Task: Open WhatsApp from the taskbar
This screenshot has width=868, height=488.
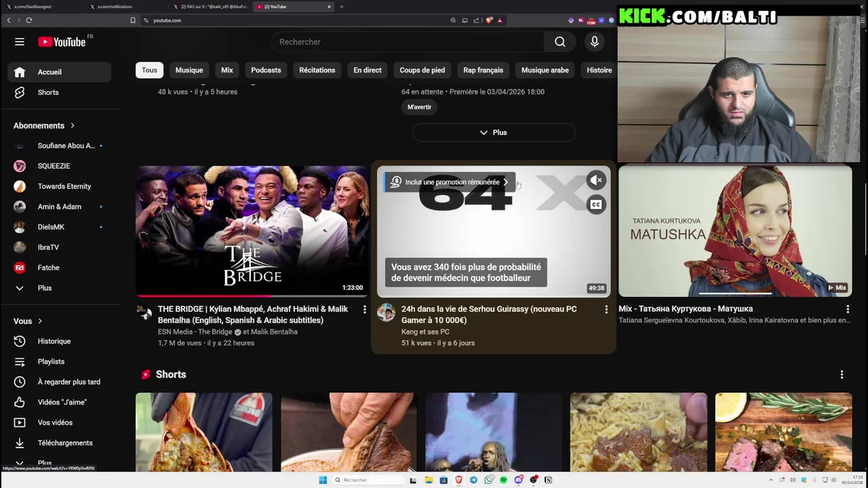Action: (x=489, y=480)
